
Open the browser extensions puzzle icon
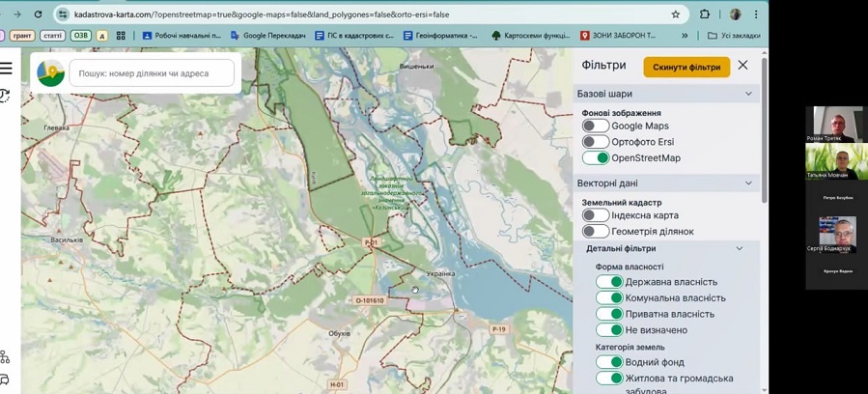coord(705,14)
